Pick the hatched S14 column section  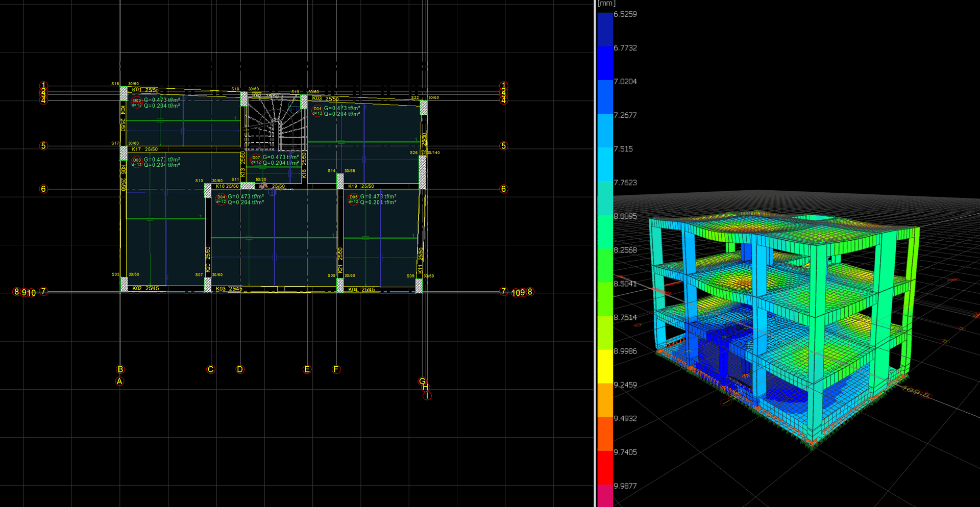click(340, 181)
